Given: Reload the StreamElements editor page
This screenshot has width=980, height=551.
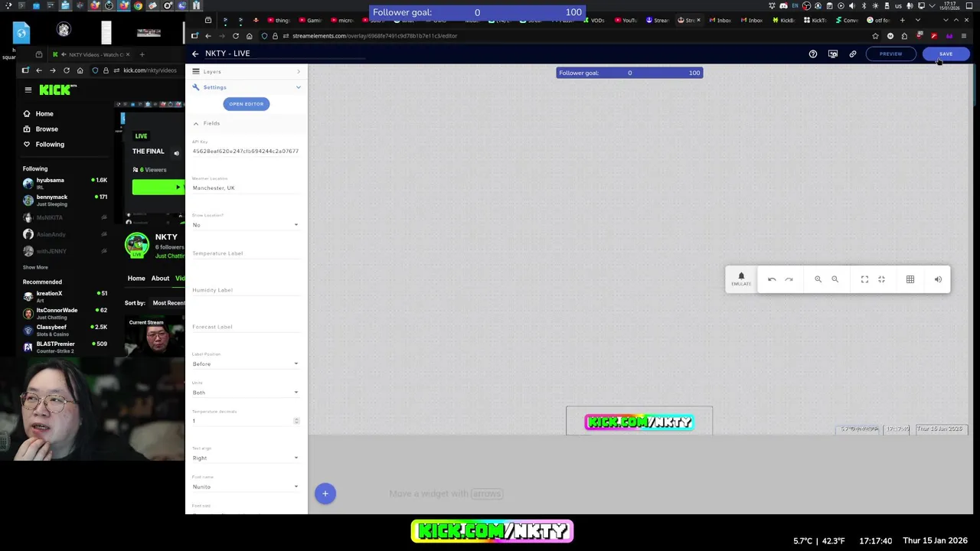Looking at the screenshot, I should coord(235,36).
